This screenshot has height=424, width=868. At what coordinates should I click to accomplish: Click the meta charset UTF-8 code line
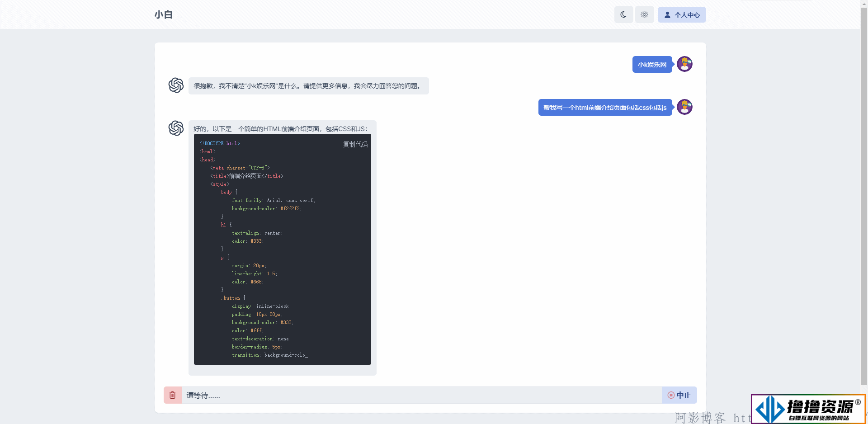pyautogui.click(x=240, y=168)
